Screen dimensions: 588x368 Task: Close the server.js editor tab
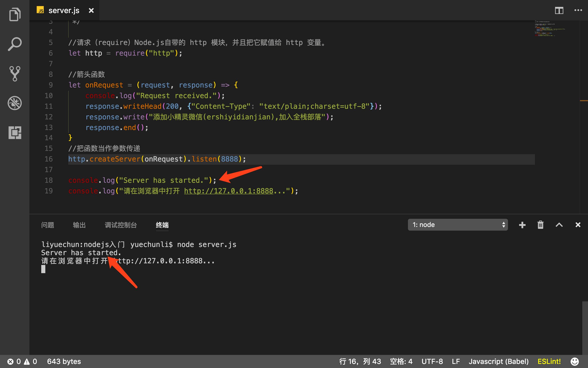(91, 10)
